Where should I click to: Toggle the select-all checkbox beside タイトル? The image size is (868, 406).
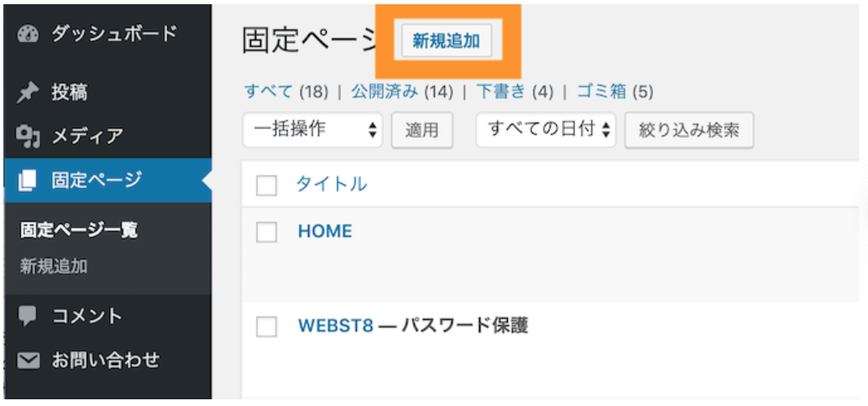[x=267, y=185]
